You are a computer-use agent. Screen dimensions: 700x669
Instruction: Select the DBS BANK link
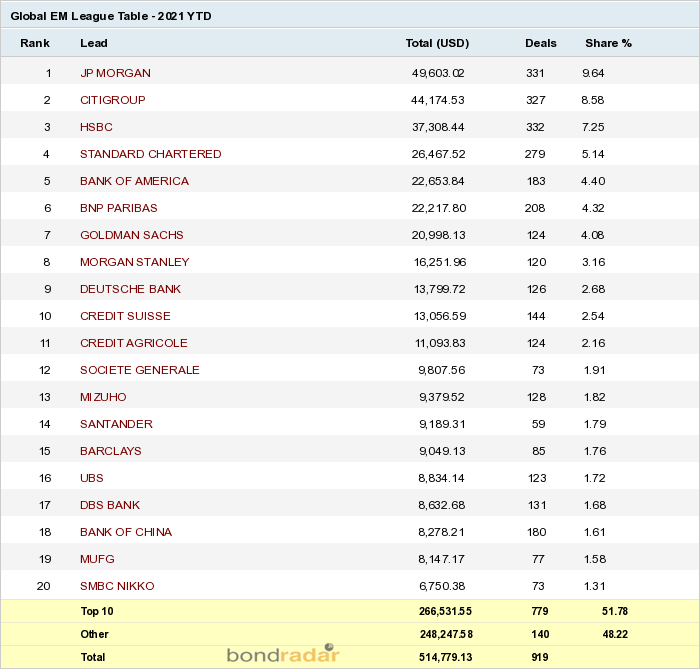[110, 505]
